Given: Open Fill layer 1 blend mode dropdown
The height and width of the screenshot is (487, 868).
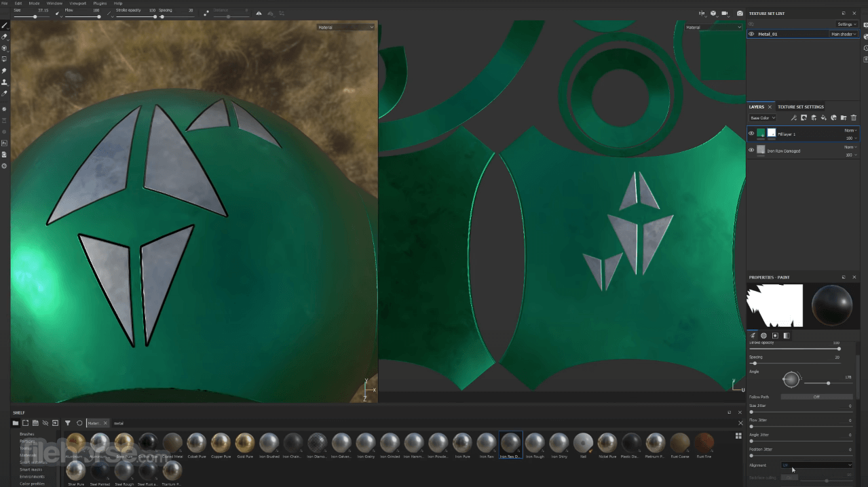Looking at the screenshot, I should pos(850,130).
